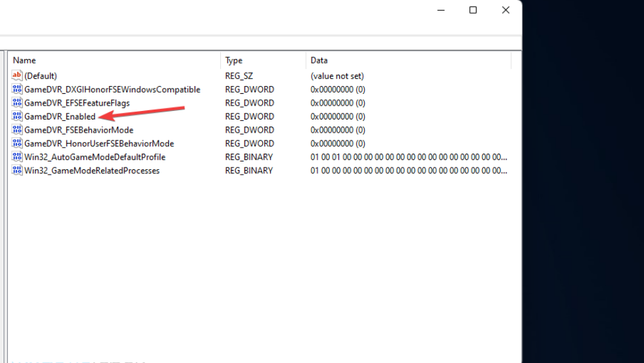Click the (Default) string value icon
Image resolution: width=644 pixels, height=363 pixels.
click(17, 76)
